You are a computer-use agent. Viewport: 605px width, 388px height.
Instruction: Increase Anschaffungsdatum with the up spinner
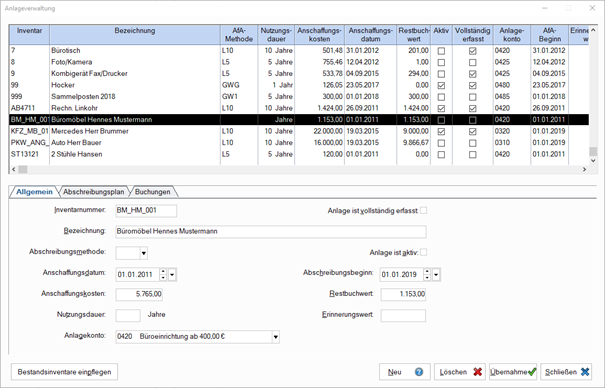coord(163,272)
